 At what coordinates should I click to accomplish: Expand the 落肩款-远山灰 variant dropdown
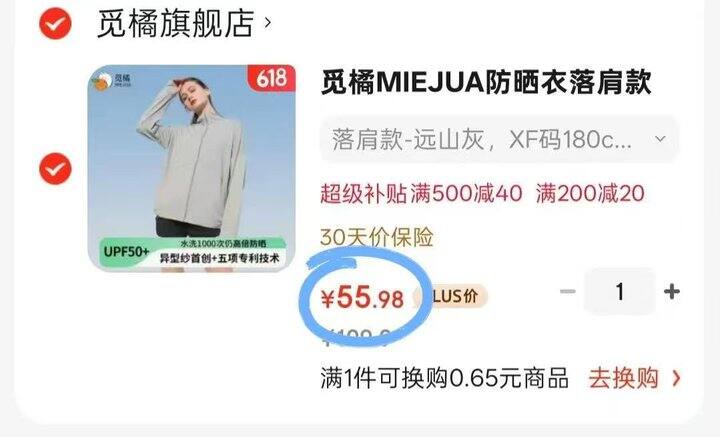500,139
